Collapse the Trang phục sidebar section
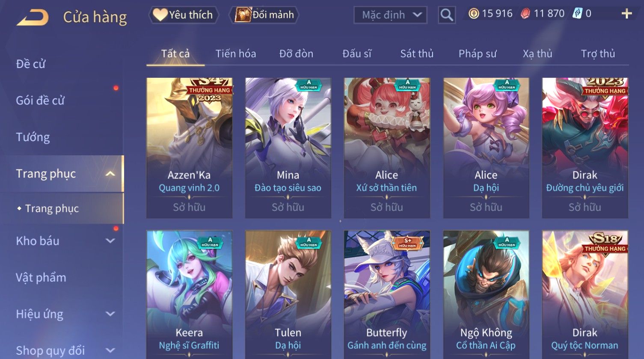Screen dimensions: 644x359 click(x=110, y=174)
